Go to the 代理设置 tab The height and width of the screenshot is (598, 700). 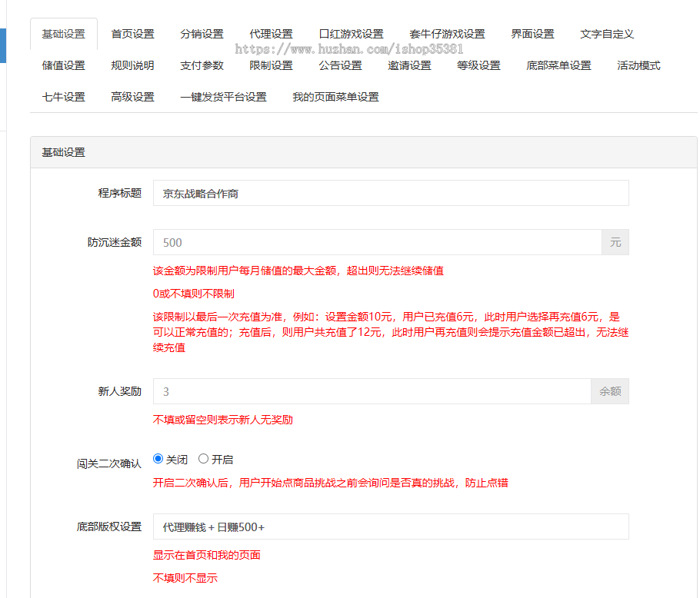coord(271,34)
